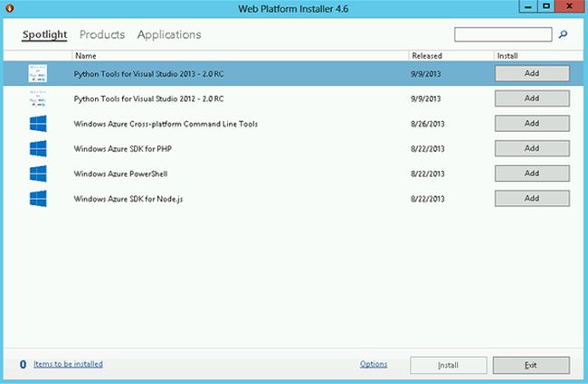The height and width of the screenshot is (384, 588).
Task: Click the Released column header
Action: 451,55
